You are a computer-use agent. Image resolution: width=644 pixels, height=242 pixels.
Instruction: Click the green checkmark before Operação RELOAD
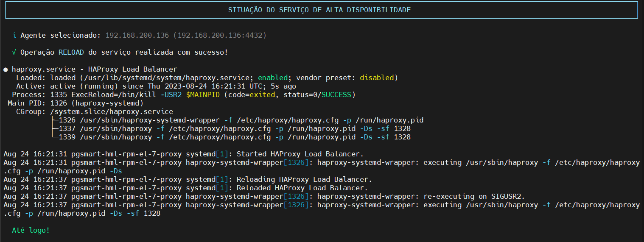pyautogui.click(x=14, y=52)
